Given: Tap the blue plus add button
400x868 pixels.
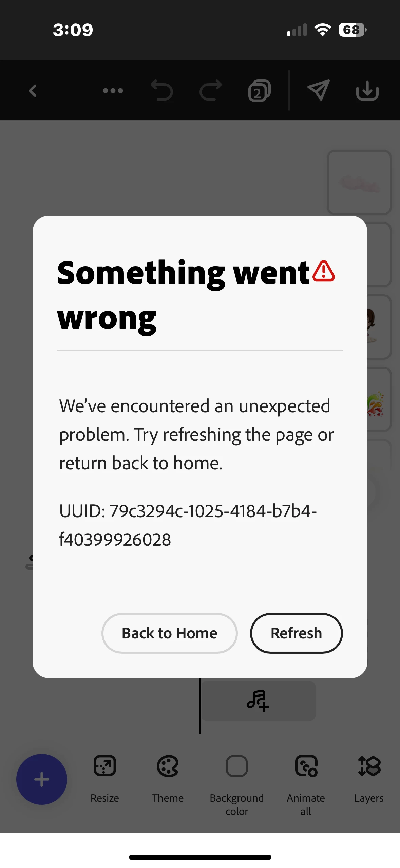Looking at the screenshot, I should pyautogui.click(x=42, y=779).
